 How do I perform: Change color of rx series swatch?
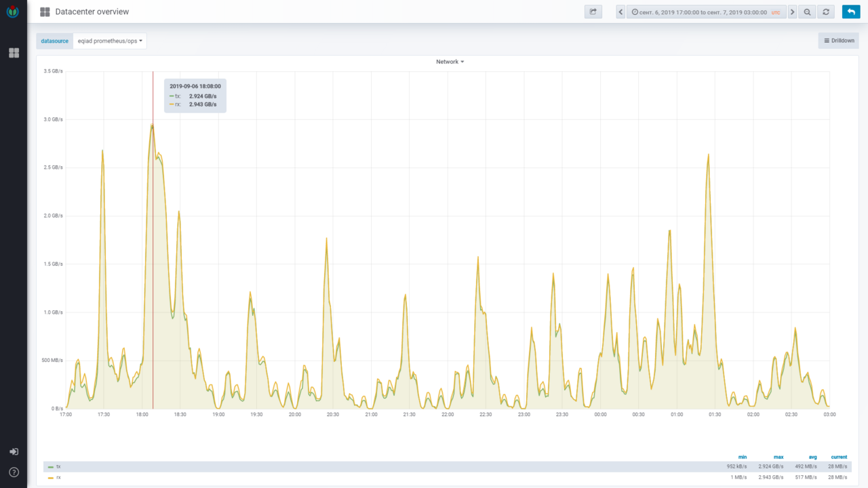click(51, 478)
